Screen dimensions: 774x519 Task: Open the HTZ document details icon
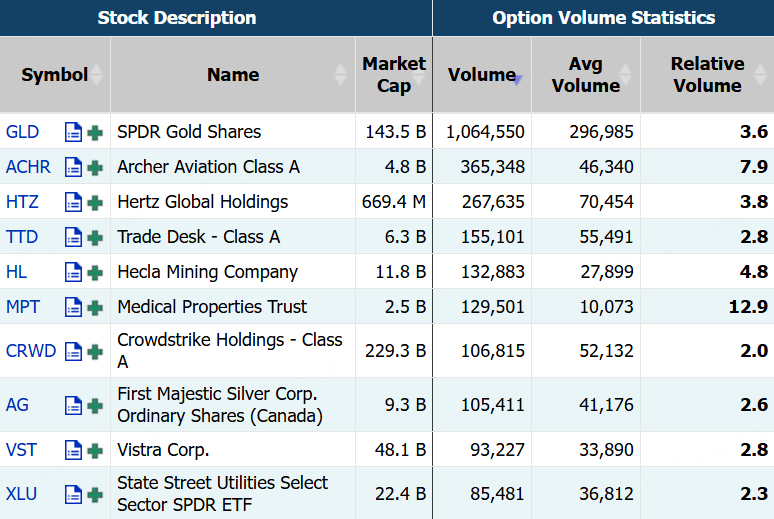click(x=73, y=202)
